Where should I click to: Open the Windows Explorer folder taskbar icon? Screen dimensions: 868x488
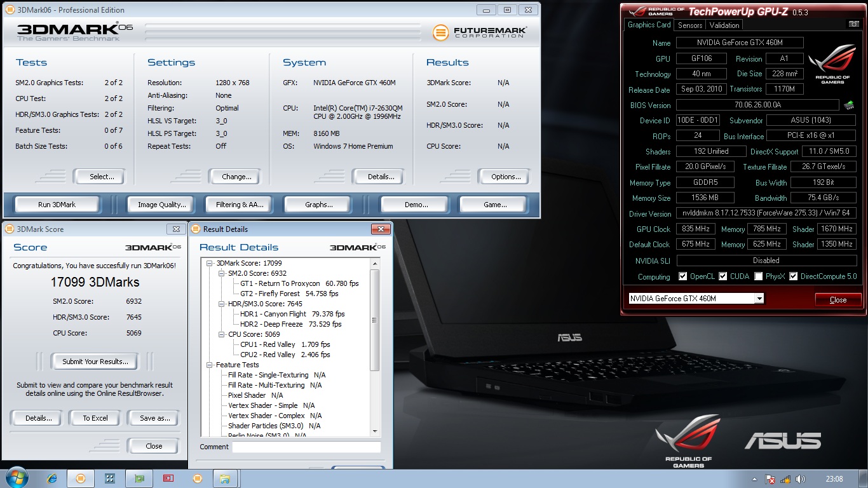[x=226, y=478]
